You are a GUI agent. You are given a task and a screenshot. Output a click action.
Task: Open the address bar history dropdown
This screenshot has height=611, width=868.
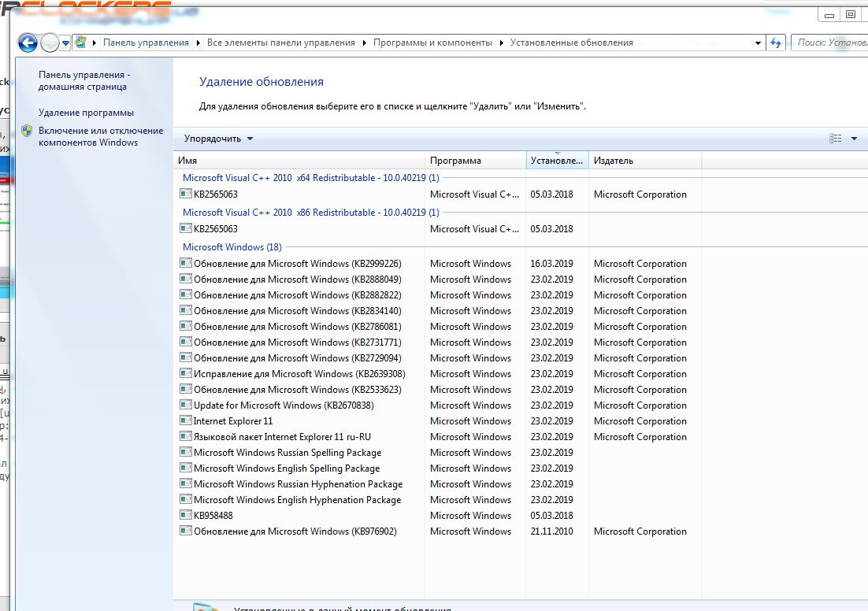click(758, 43)
